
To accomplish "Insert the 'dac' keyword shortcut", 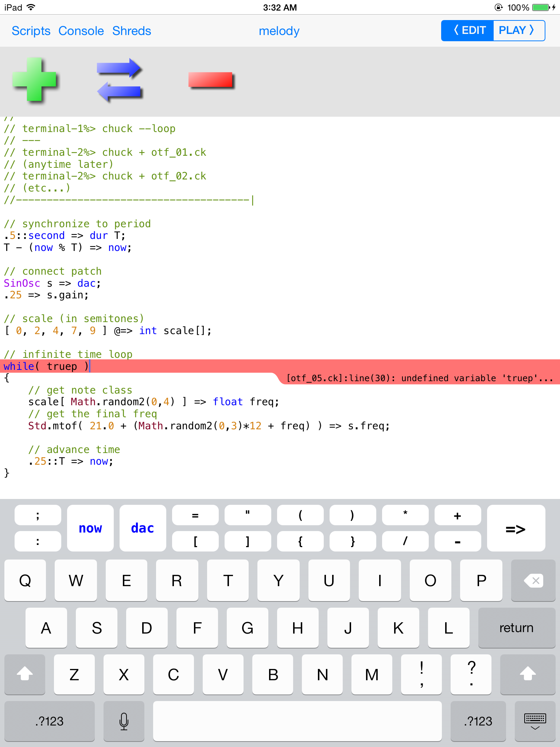I will (x=143, y=528).
